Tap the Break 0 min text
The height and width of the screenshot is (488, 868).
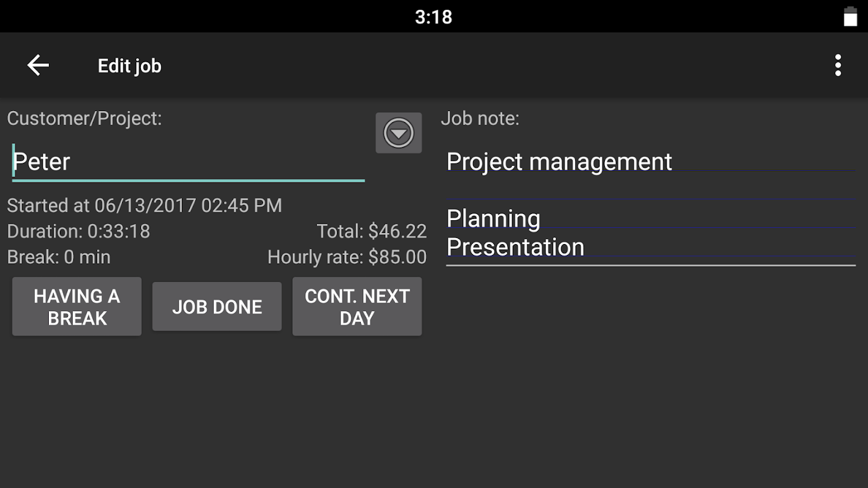coord(59,257)
